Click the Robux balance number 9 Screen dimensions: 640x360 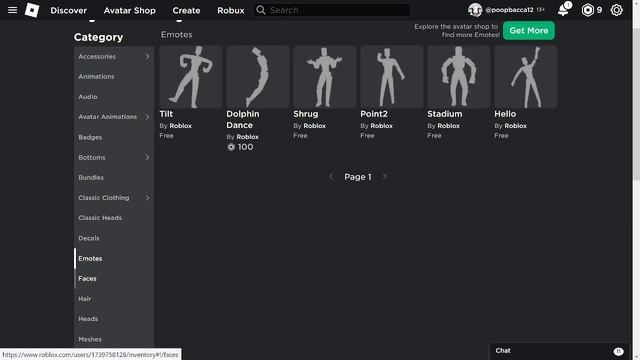point(599,10)
